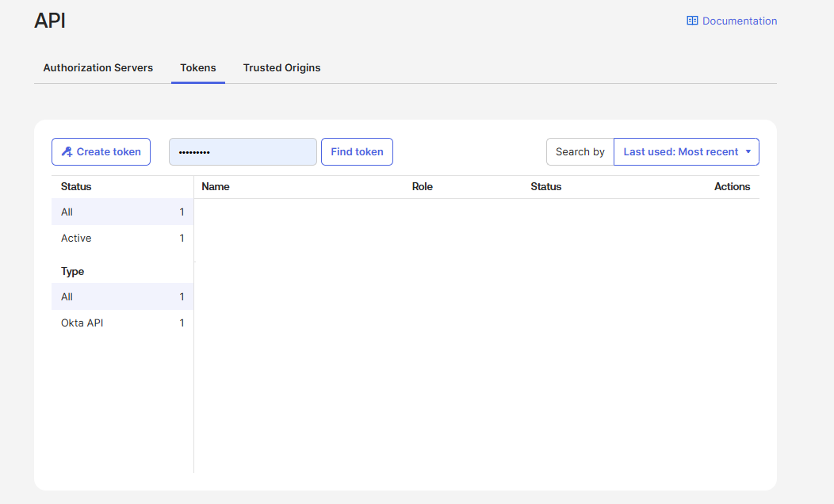Click the Find token button
834x504 pixels.
point(357,152)
